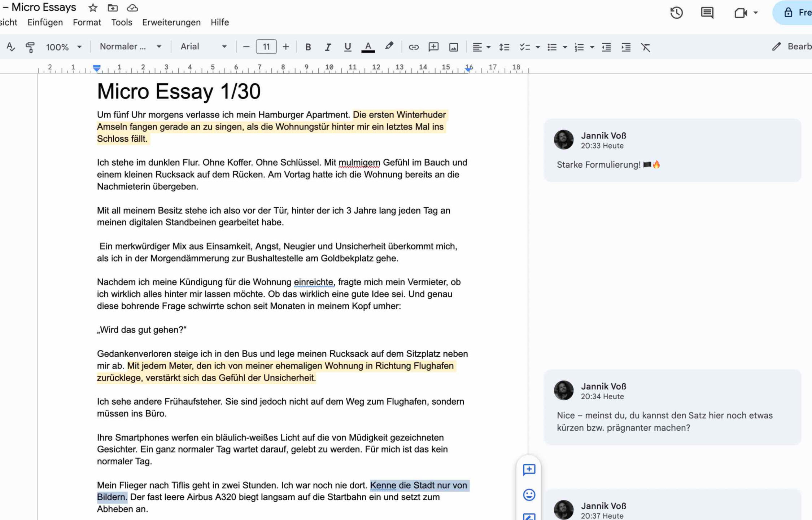This screenshot has width=812, height=520.
Task: Open version history clock icon
Action: click(x=676, y=13)
